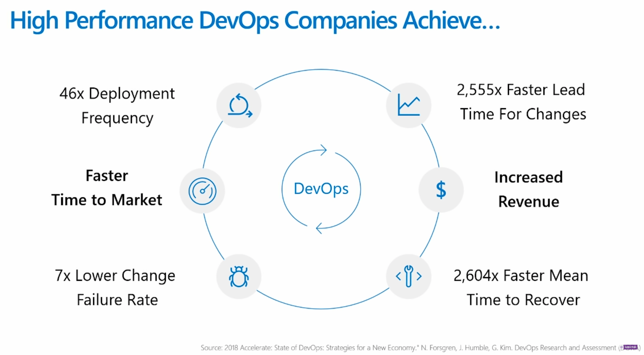Select the '2,555x Faster Lead' text

(521, 90)
